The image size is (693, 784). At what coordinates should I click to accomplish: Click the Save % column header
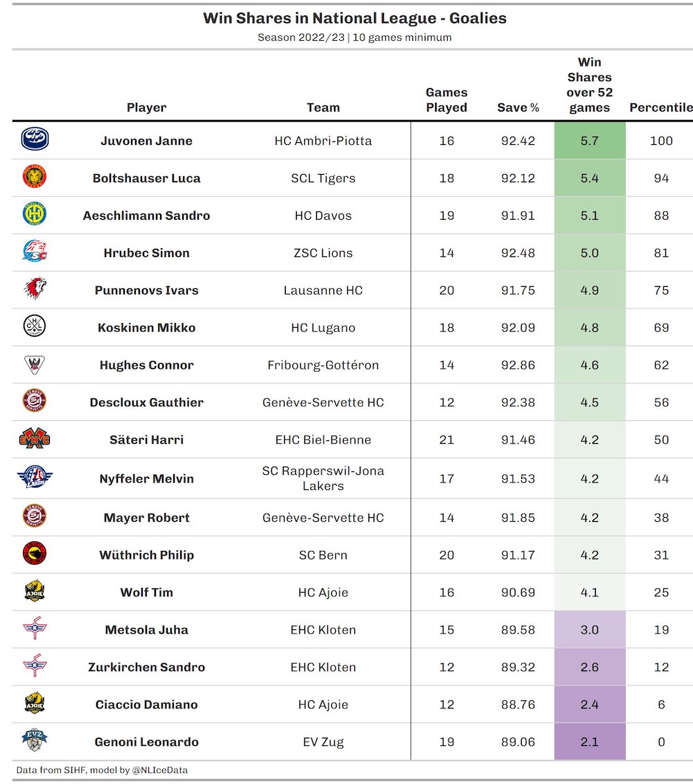[x=518, y=107]
